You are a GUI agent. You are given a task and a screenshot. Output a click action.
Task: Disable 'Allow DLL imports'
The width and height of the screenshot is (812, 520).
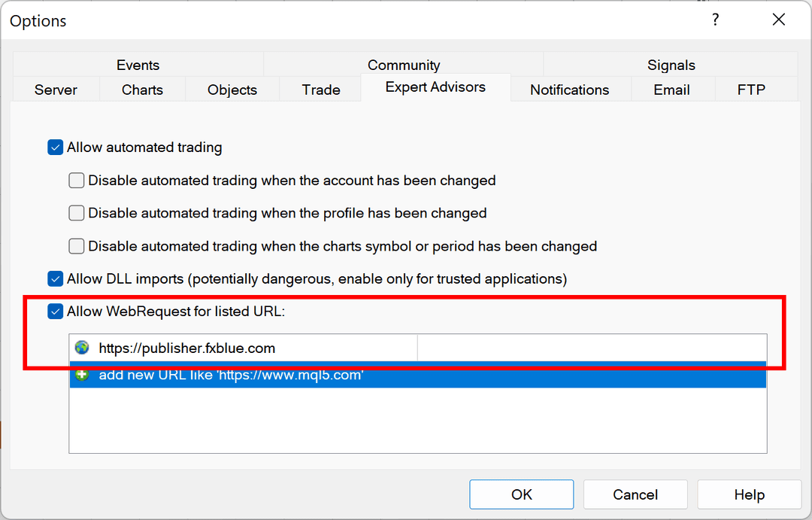[x=55, y=278]
